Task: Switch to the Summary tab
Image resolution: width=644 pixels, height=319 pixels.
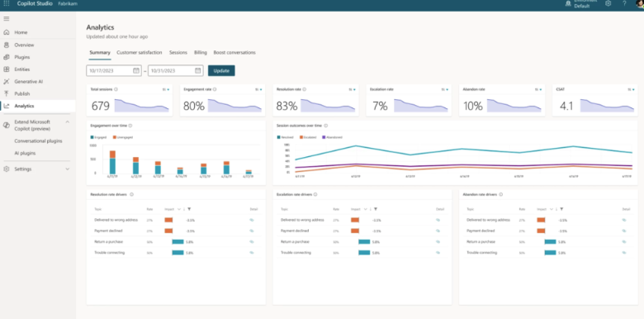Action: (100, 53)
